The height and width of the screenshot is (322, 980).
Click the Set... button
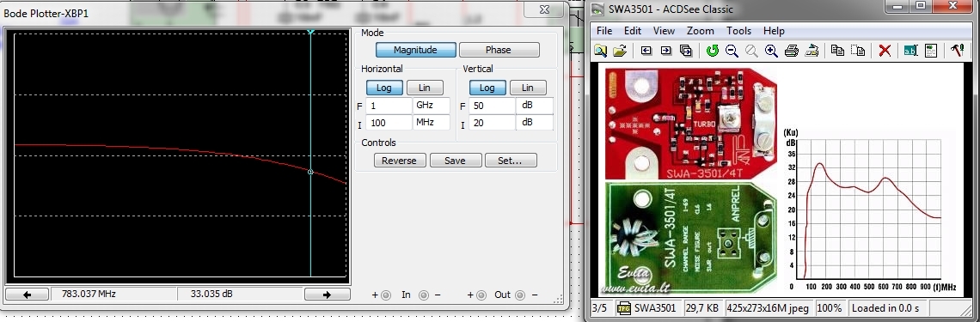pos(510,161)
